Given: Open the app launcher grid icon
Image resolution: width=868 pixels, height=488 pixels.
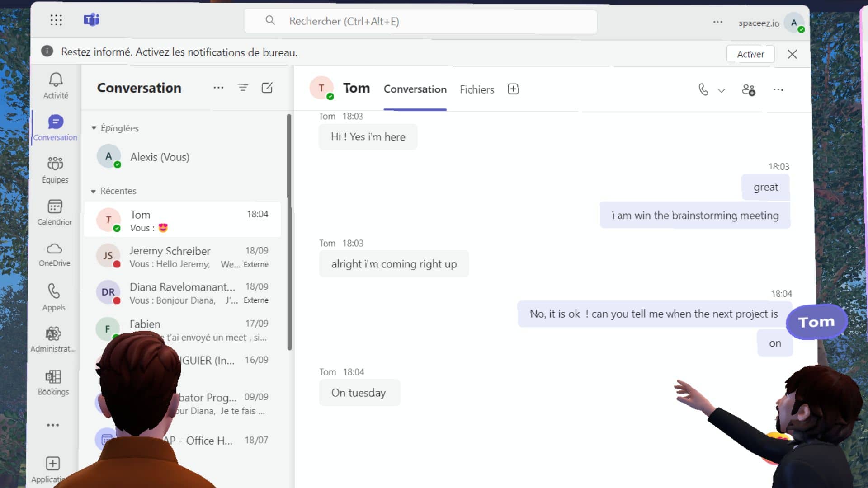Looking at the screenshot, I should [56, 20].
